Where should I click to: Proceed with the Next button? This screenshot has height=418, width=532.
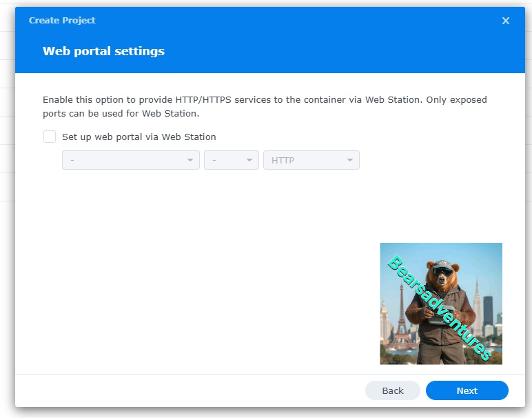467,390
